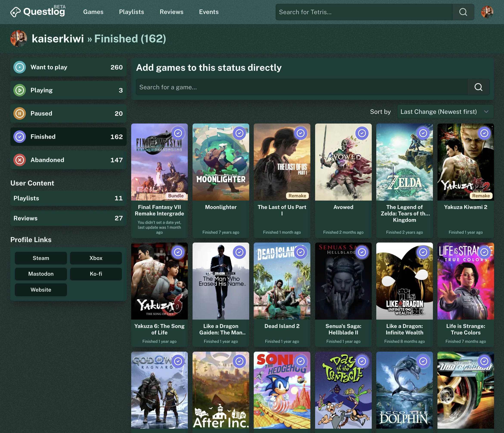This screenshot has height=433, width=504.
Task: Toggle finished badge on Like a Dragon Gaiden
Action: point(239,252)
